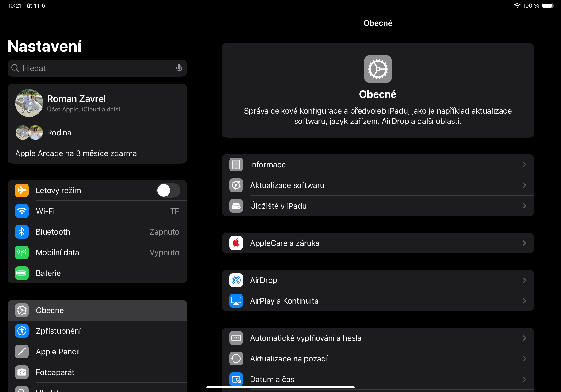Toggle Letový režim on

(168, 190)
